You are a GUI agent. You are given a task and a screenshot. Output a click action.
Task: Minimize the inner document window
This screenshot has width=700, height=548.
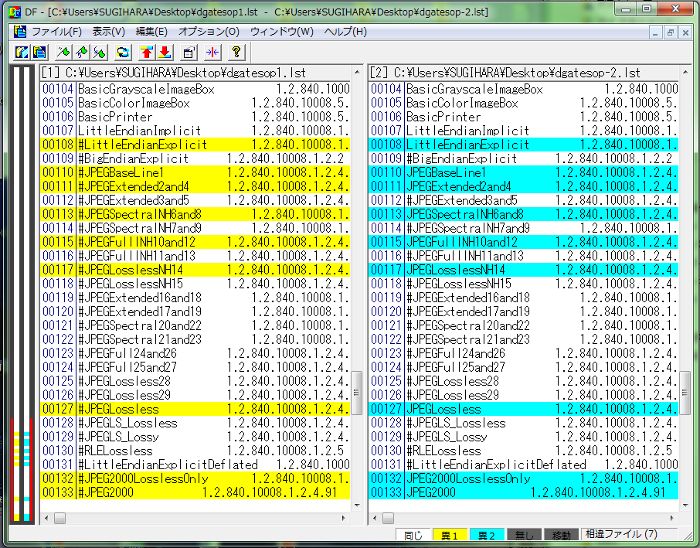pyautogui.click(x=655, y=32)
